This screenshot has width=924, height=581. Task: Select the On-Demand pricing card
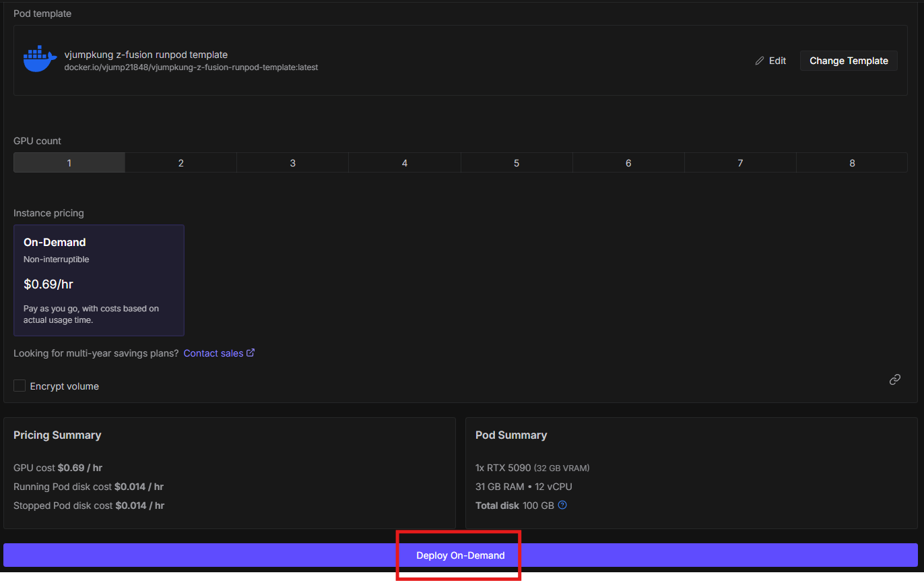(98, 280)
